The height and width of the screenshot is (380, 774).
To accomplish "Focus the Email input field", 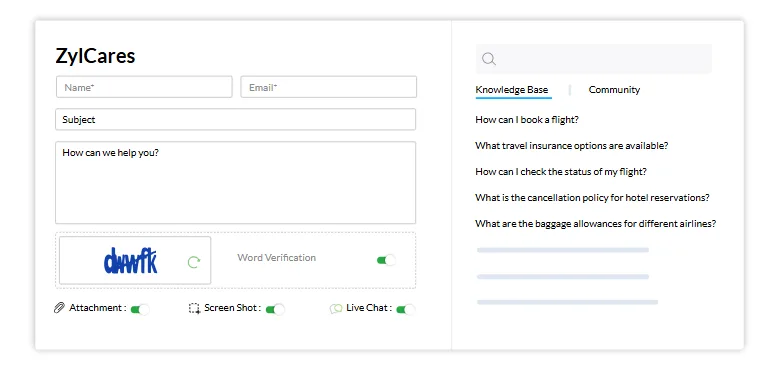I will click(x=329, y=87).
